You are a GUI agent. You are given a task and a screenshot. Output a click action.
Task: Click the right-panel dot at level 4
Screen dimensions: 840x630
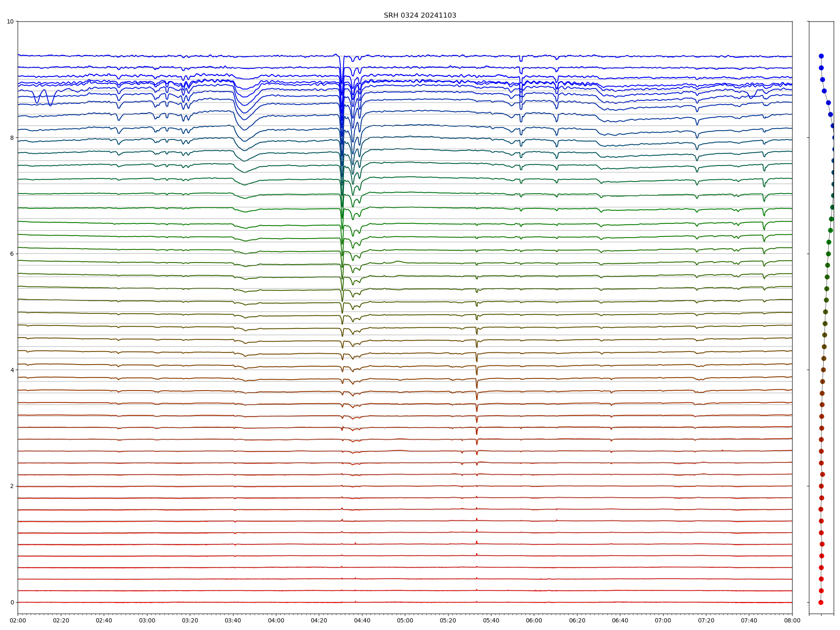(x=823, y=370)
